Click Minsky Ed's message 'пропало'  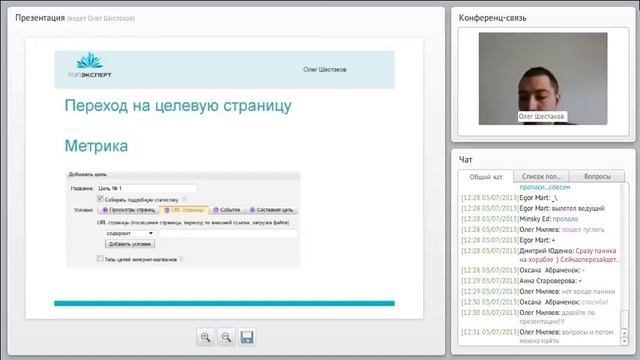tap(564, 219)
